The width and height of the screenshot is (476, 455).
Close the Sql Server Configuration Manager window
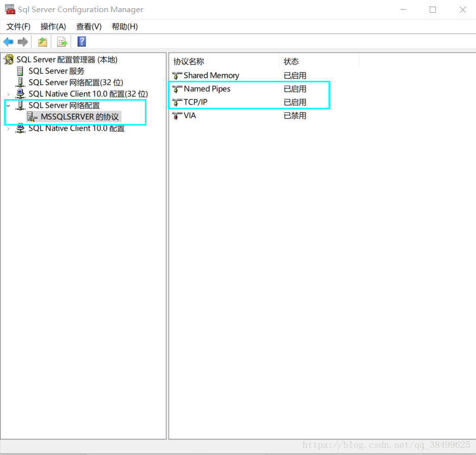(462, 10)
